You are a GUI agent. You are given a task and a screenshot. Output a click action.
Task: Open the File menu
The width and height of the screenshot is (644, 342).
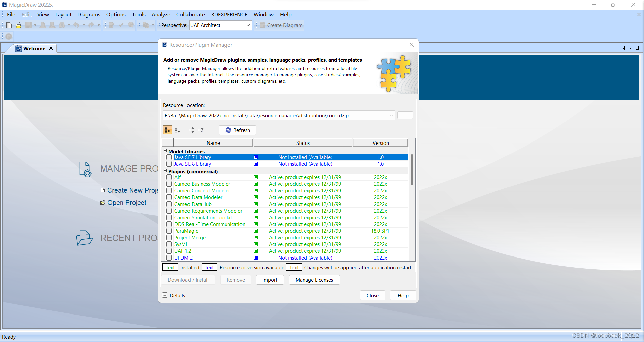(x=11, y=15)
